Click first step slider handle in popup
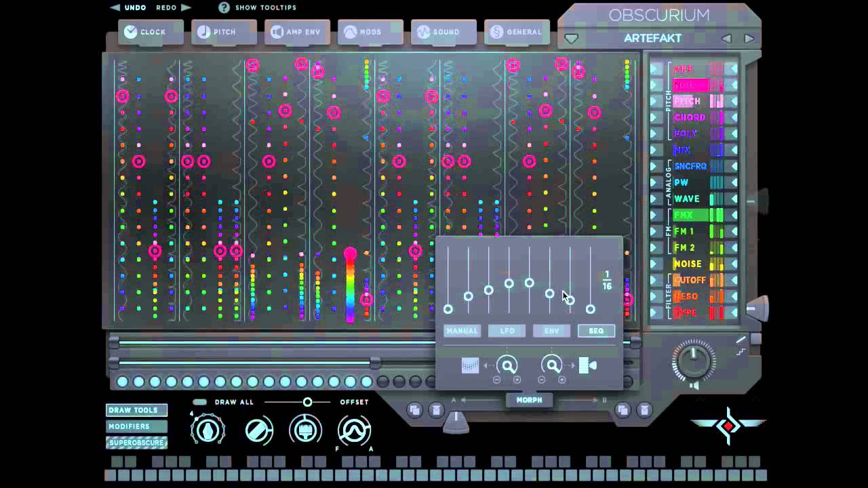The width and height of the screenshot is (868, 488). (448, 309)
